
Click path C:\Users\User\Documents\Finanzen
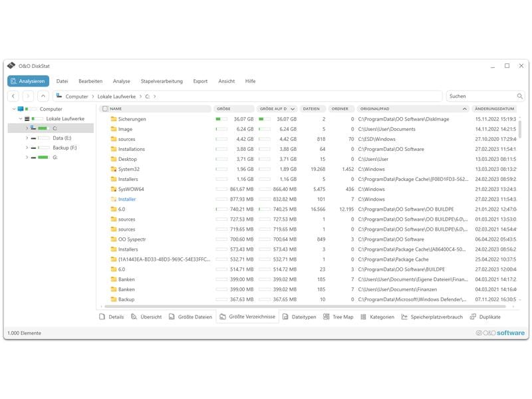pos(397,290)
